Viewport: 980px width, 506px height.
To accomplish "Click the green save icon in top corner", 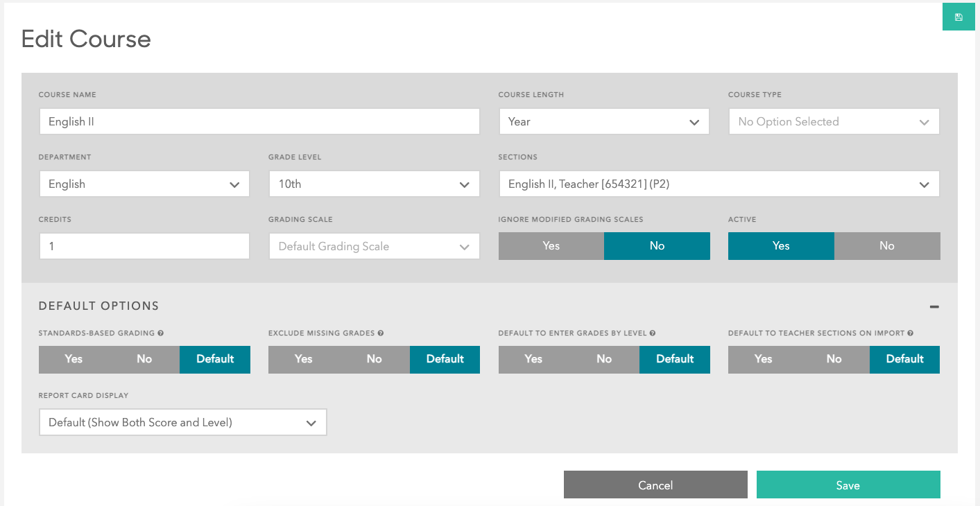I will click(958, 17).
